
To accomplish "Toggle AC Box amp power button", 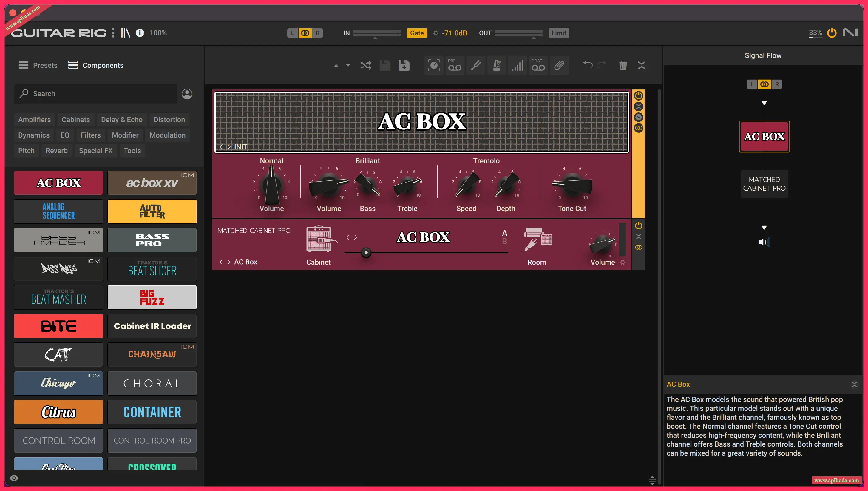I will tap(639, 96).
